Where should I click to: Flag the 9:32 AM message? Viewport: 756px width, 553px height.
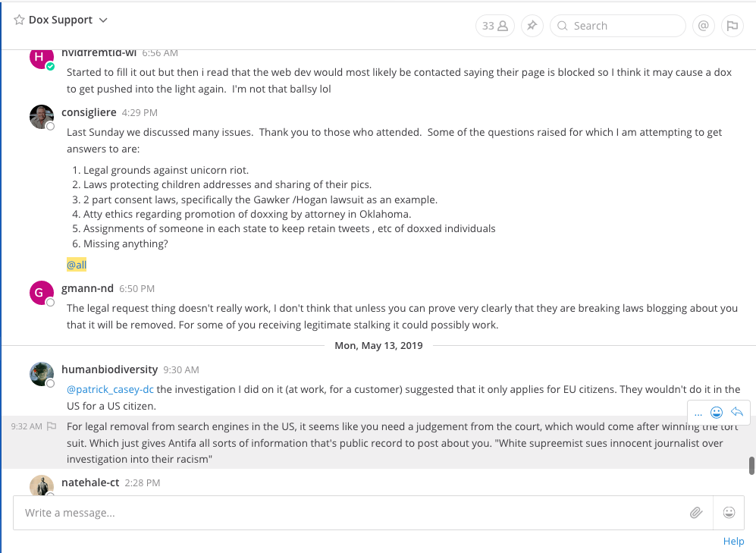[52, 426]
